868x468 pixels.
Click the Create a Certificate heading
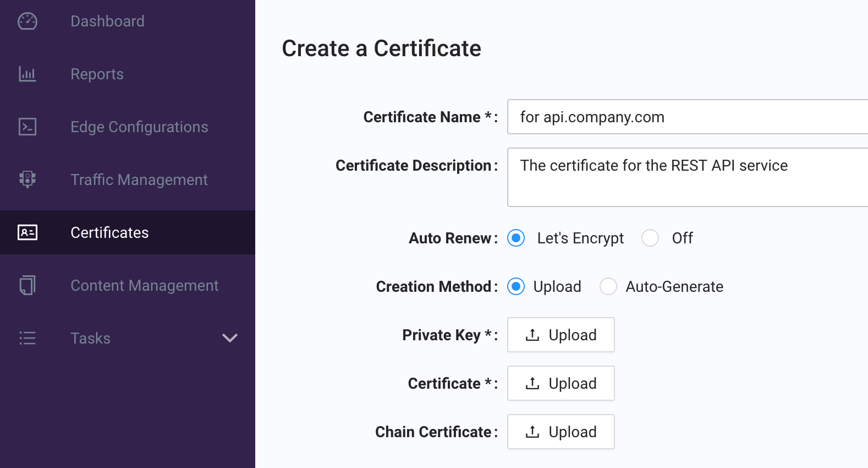[381, 48]
